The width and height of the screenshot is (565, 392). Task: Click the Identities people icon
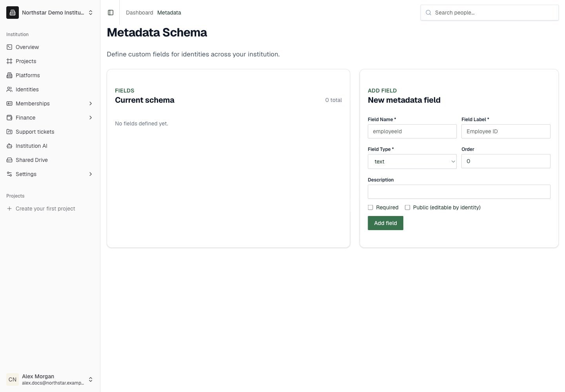tap(9, 89)
